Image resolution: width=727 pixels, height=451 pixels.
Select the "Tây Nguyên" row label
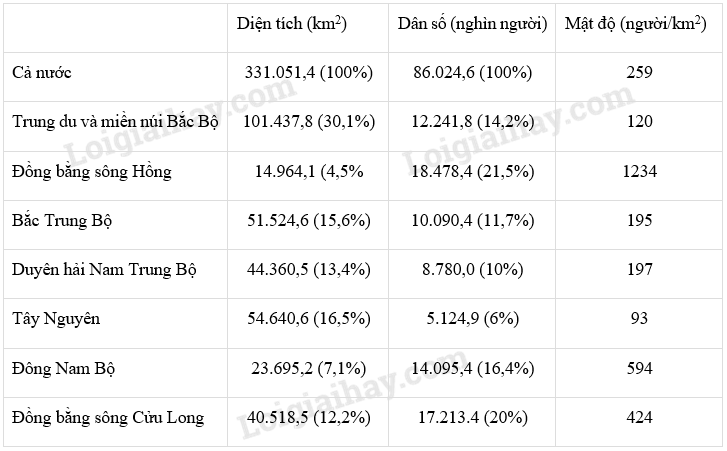(x=57, y=319)
